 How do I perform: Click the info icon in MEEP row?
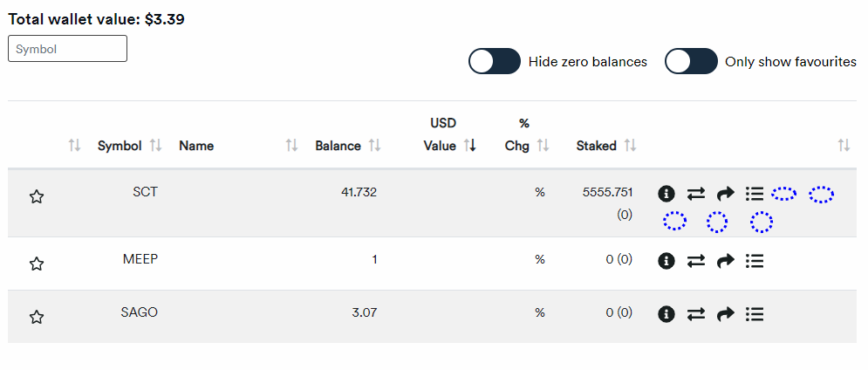coord(666,260)
